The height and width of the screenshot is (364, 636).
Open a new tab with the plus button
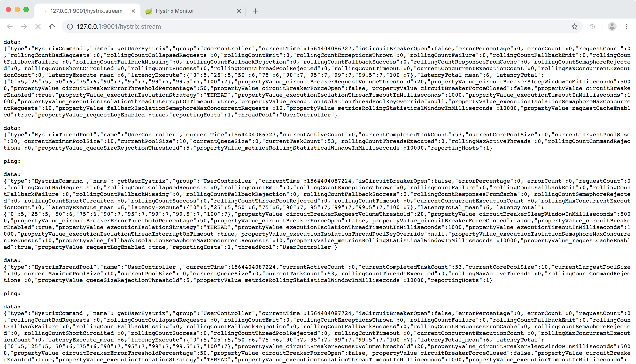(256, 11)
